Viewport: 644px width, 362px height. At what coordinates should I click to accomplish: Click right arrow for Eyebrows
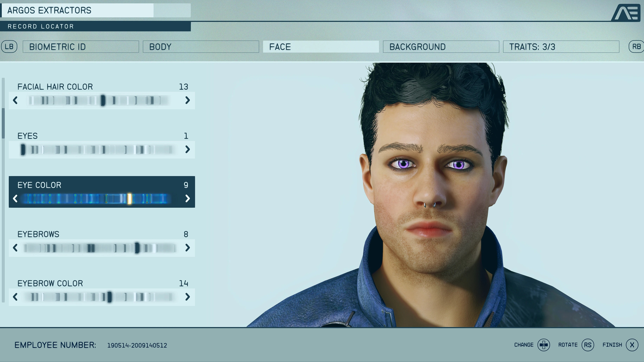click(187, 248)
